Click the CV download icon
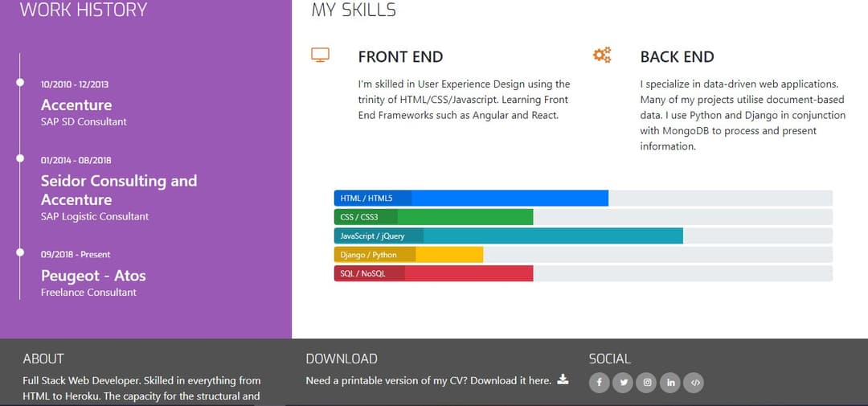This screenshot has height=406, width=868. [563, 379]
